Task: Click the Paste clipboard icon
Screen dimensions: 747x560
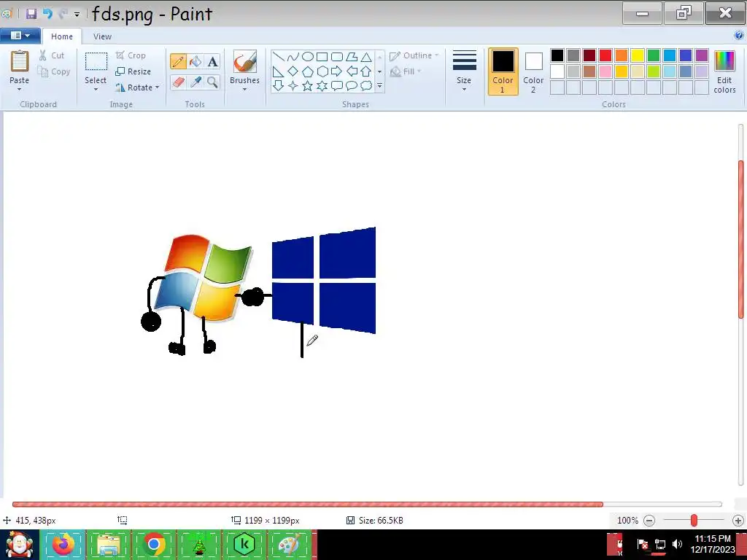Action: click(20, 62)
